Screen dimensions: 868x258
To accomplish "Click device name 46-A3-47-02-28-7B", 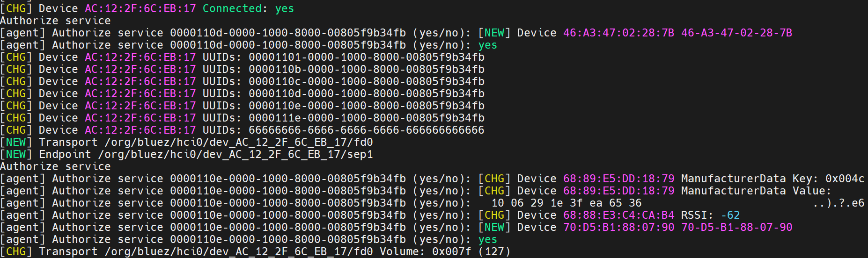I will (x=736, y=33).
